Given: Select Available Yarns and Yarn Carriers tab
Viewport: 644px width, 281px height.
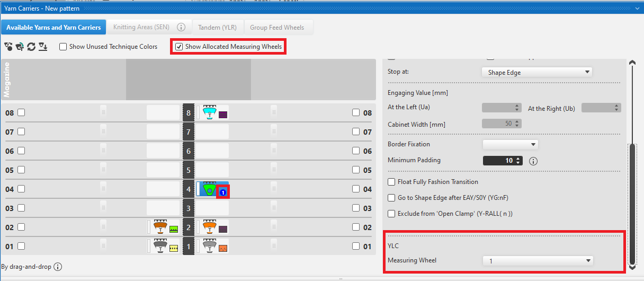Looking at the screenshot, I should 53,27.
